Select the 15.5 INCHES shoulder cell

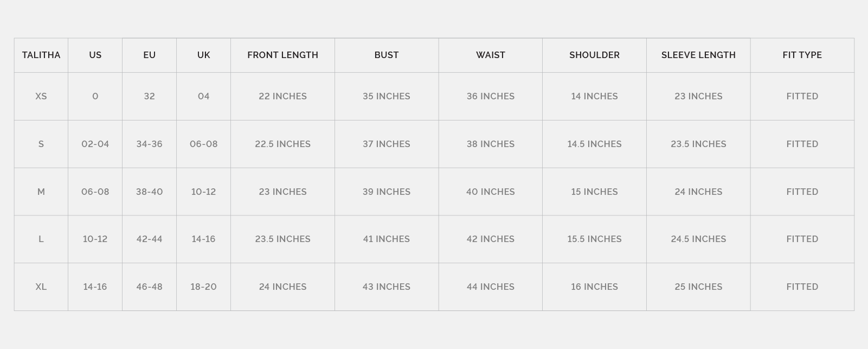594,239
